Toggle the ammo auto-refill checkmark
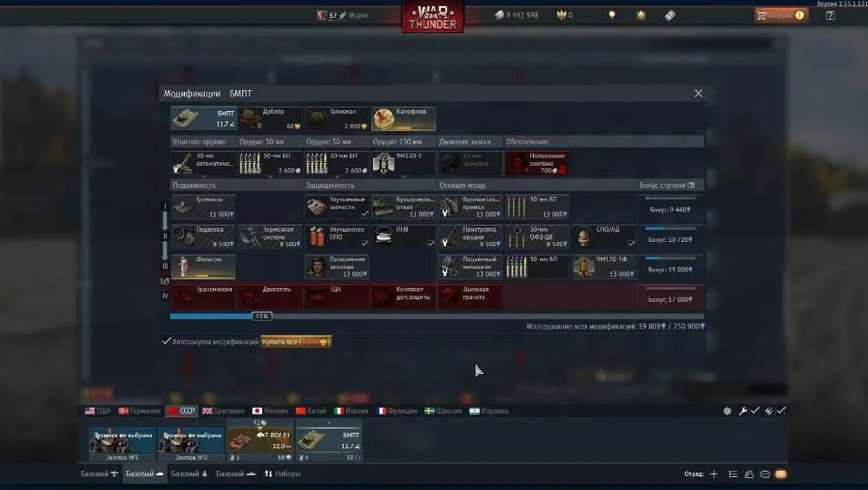The width and height of the screenshot is (868, 490). click(780, 410)
